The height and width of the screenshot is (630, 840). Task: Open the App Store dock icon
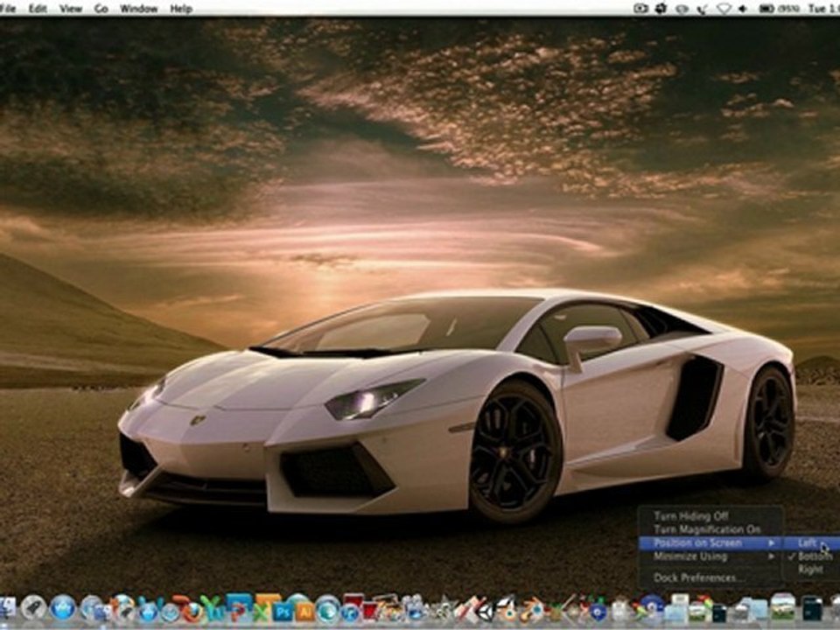point(63,609)
